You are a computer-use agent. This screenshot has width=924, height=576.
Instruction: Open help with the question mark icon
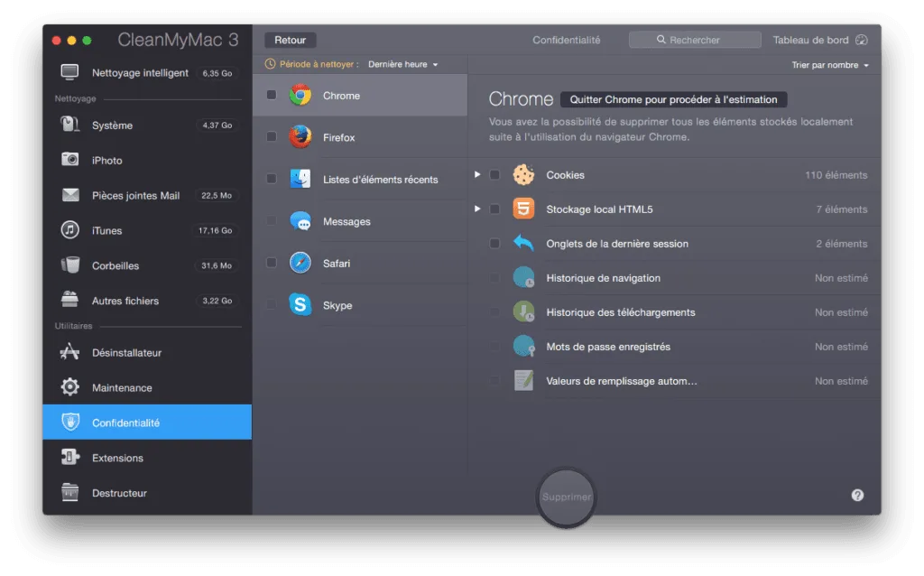pos(857,496)
